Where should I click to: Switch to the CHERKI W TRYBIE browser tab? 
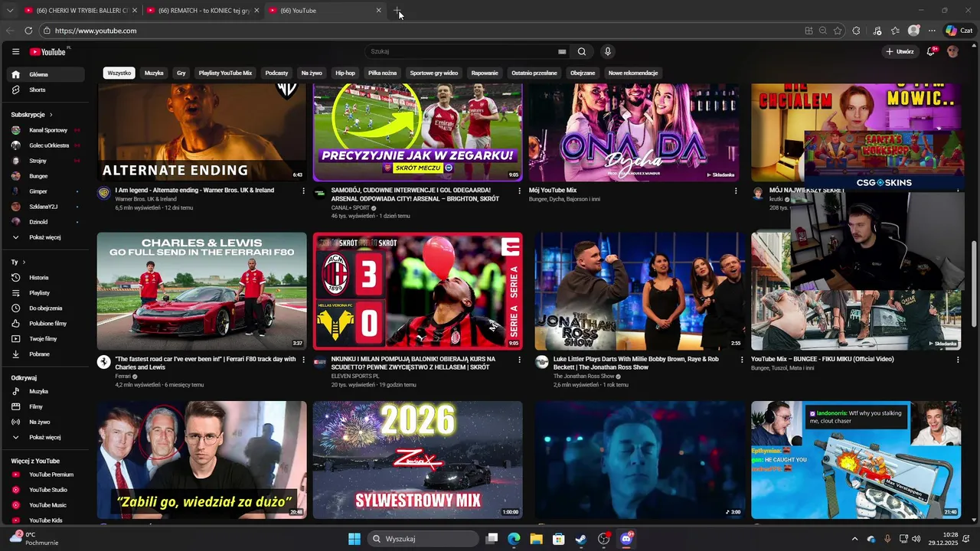(x=80, y=11)
